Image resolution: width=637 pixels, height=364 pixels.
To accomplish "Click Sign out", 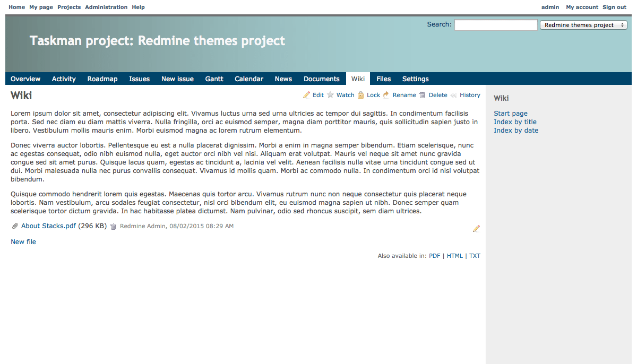I will 614,7.
